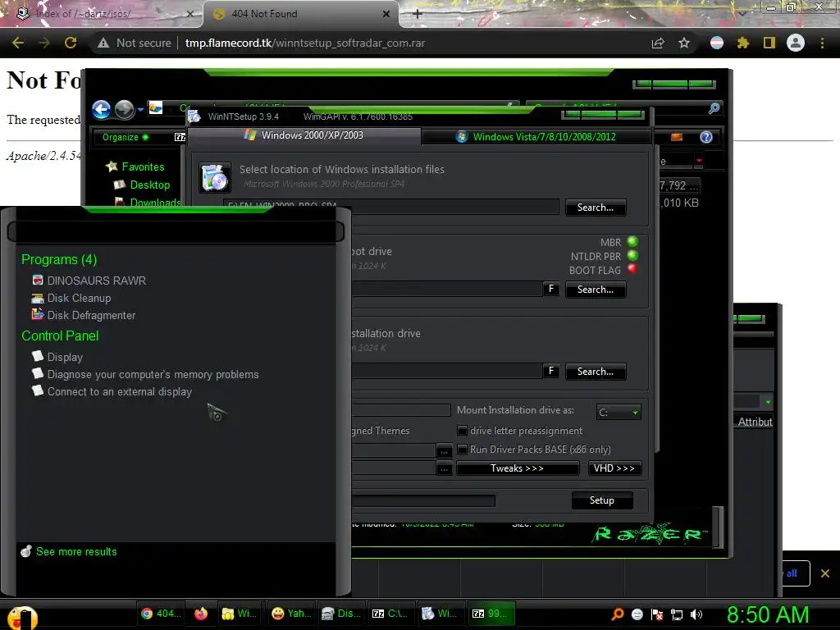Open Chrome's three-dot menu

coord(822,43)
